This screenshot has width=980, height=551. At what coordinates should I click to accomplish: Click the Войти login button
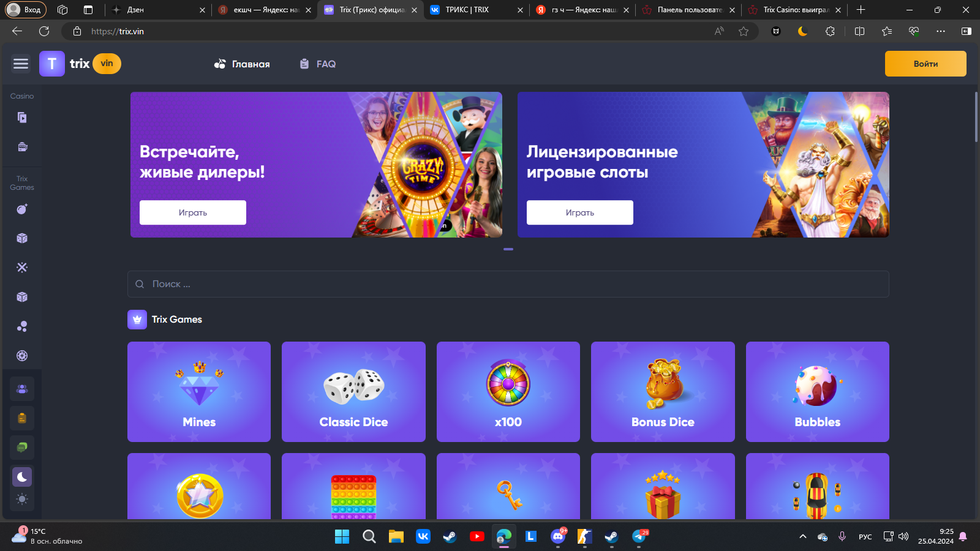coord(925,64)
